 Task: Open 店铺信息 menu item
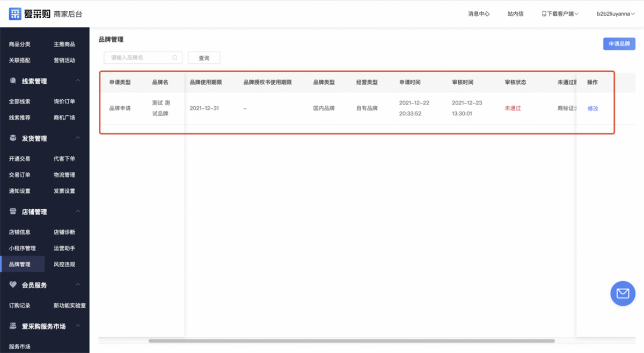point(20,232)
